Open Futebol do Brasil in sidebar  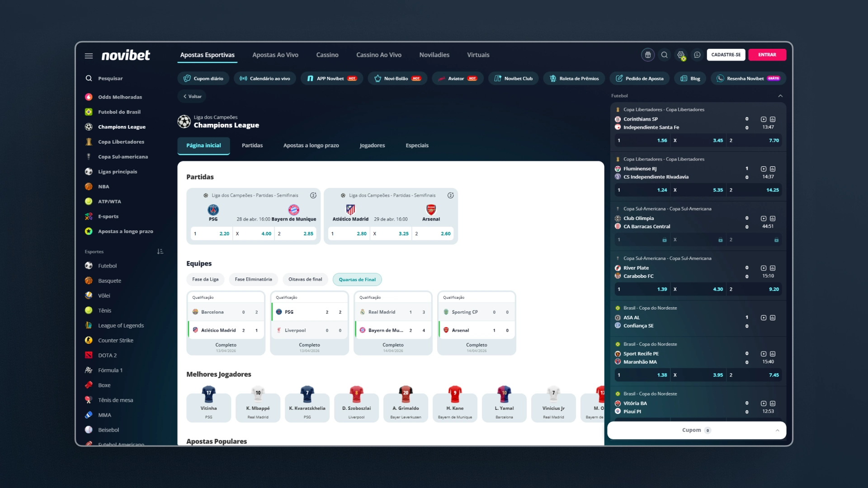pos(119,112)
